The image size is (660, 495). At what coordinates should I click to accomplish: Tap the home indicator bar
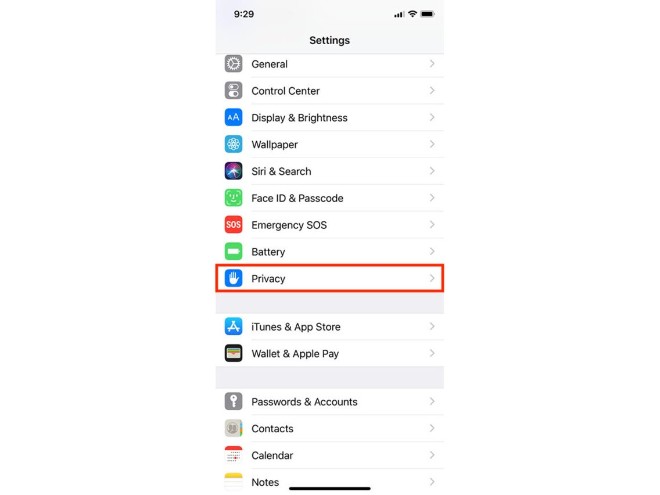pyautogui.click(x=330, y=489)
